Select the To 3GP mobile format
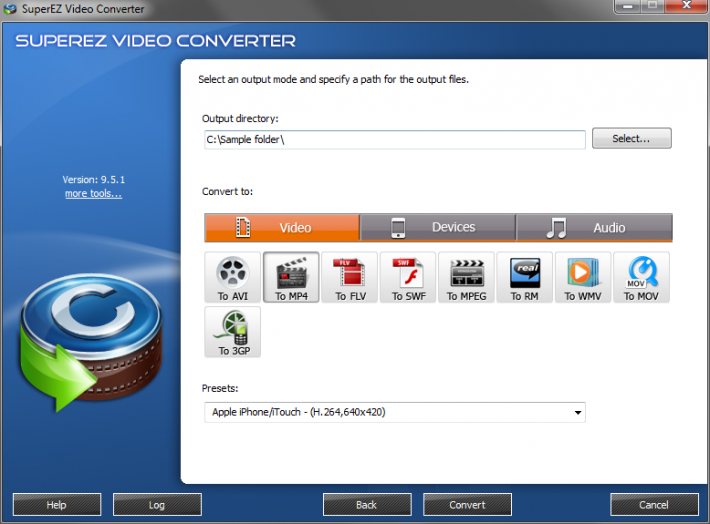 click(x=232, y=332)
